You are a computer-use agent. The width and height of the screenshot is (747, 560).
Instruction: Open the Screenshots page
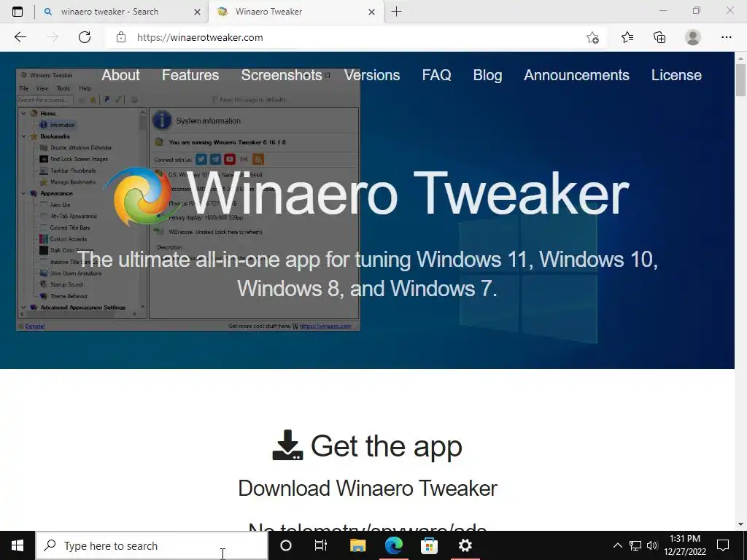[x=282, y=75]
